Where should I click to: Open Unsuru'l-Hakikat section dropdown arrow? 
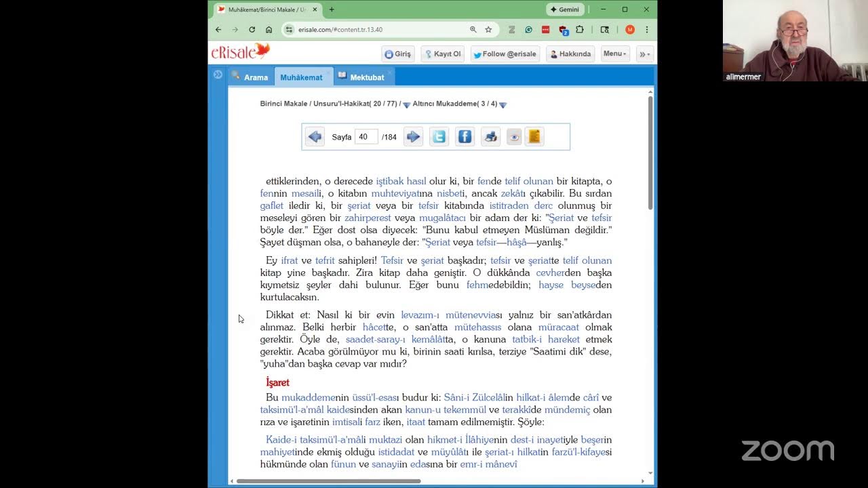coord(406,105)
